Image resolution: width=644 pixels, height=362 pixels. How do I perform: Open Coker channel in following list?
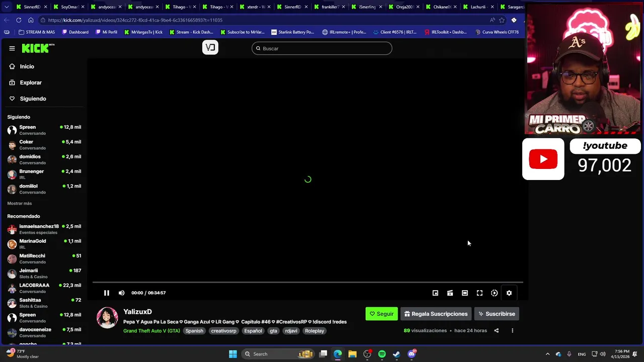point(44,145)
